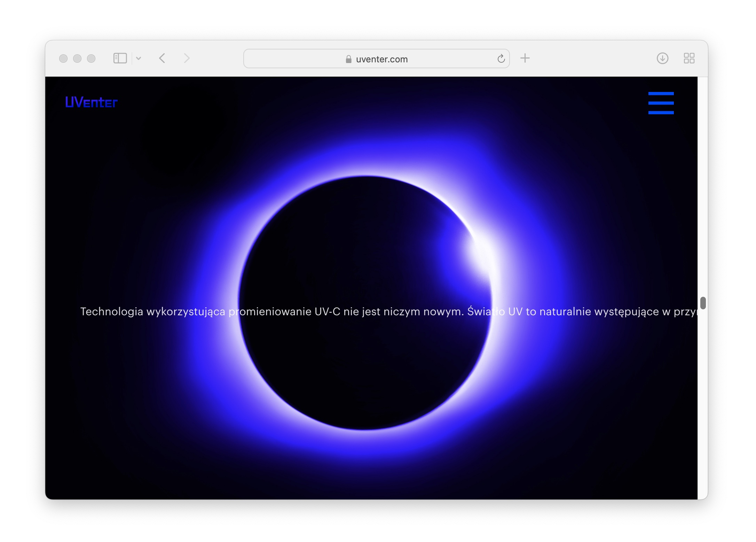
Task: Toggle the Safari sidebar icon
Action: 120,58
